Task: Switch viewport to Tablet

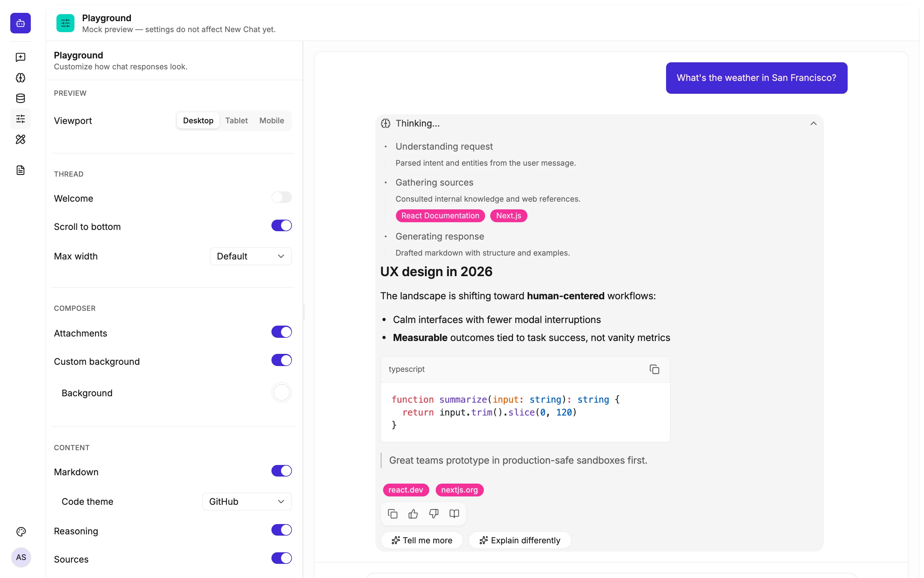Action: point(236,120)
